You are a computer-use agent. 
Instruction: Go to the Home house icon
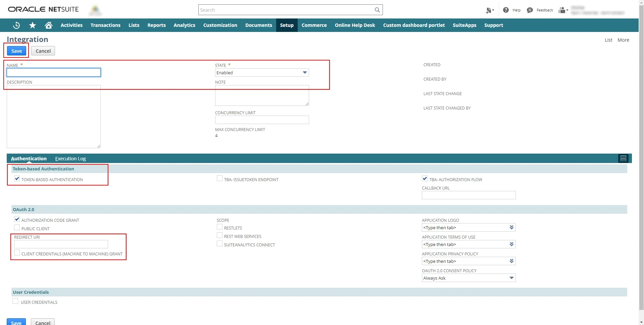click(49, 25)
